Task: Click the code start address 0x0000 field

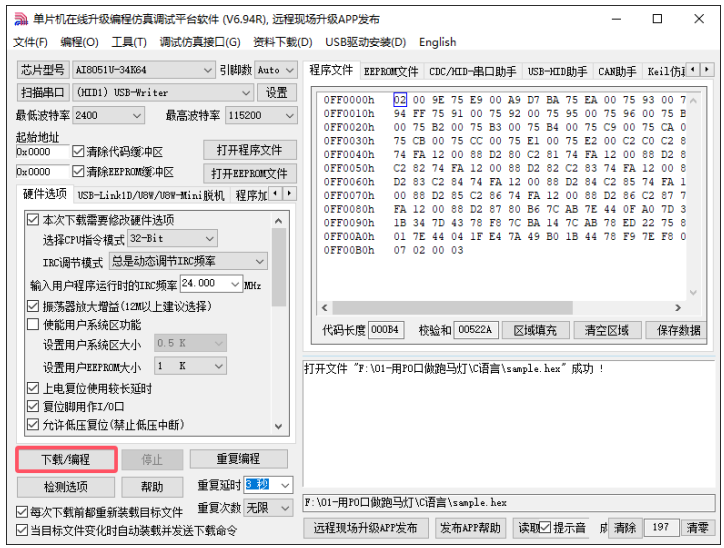Action: (x=42, y=151)
